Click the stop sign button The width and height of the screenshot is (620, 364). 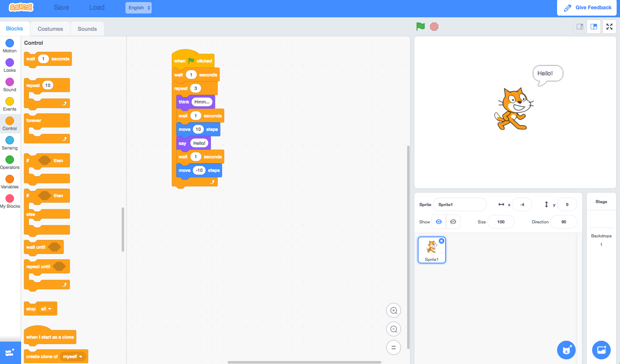tap(434, 26)
